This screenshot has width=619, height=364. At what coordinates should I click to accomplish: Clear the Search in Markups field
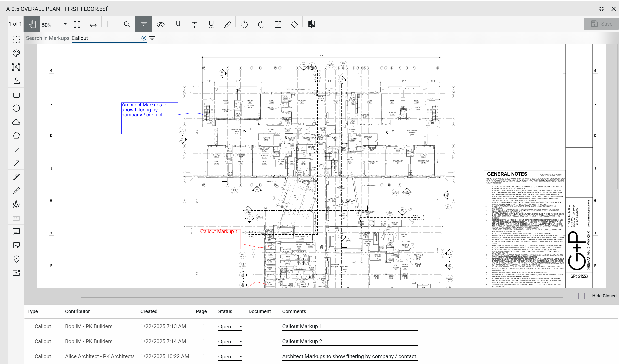(x=144, y=38)
